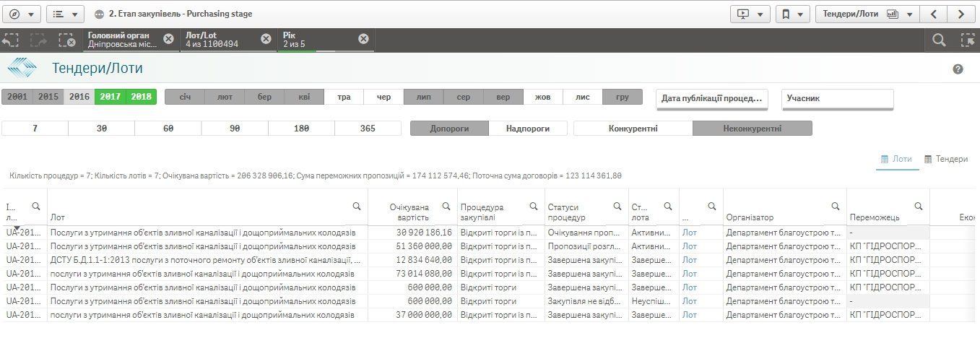Open help question mark icon

click(x=958, y=69)
